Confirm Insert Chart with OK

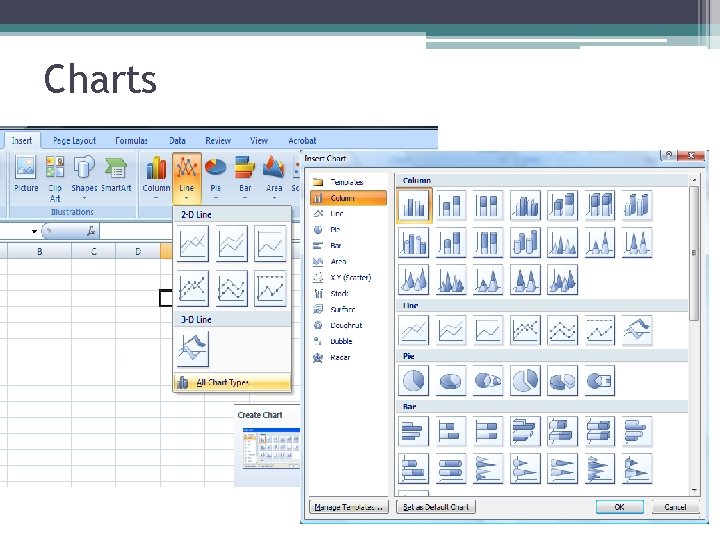(619, 506)
